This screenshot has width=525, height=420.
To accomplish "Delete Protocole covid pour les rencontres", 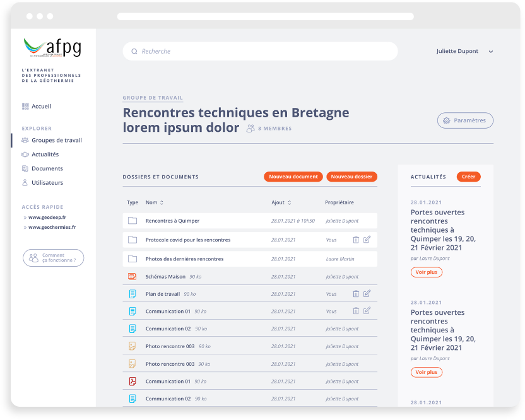I will click(x=356, y=240).
